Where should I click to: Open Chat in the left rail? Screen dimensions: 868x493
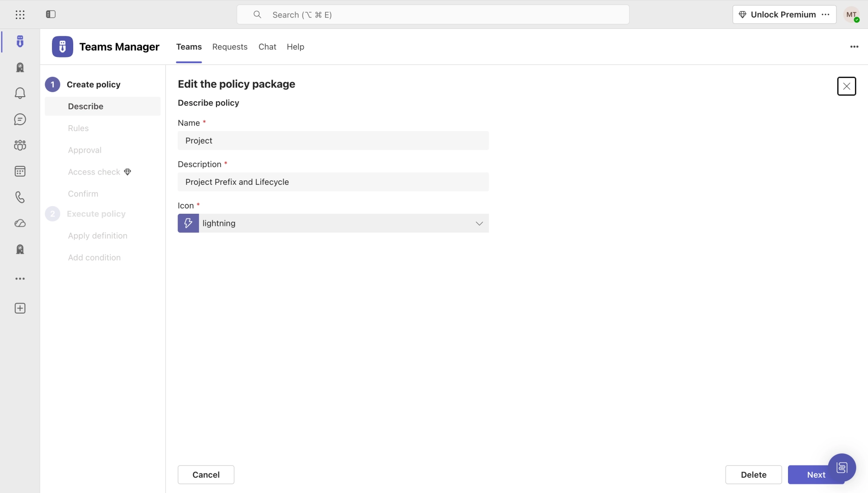coord(20,119)
